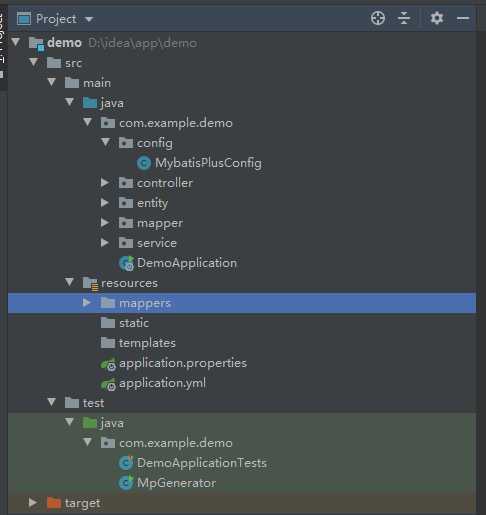
Task: Select the 'demo' root project name
Action: point(64,43)
